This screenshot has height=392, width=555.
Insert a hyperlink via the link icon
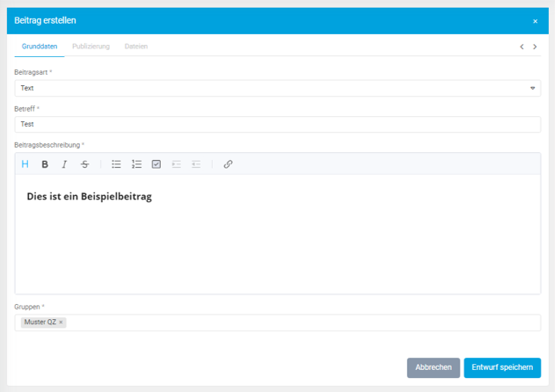[228, 164]
